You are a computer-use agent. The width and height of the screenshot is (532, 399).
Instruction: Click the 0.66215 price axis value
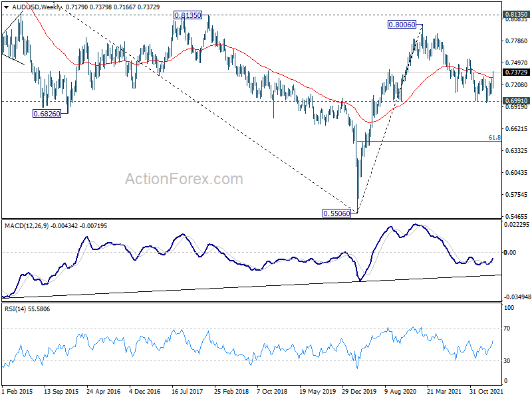click(517, 129)
